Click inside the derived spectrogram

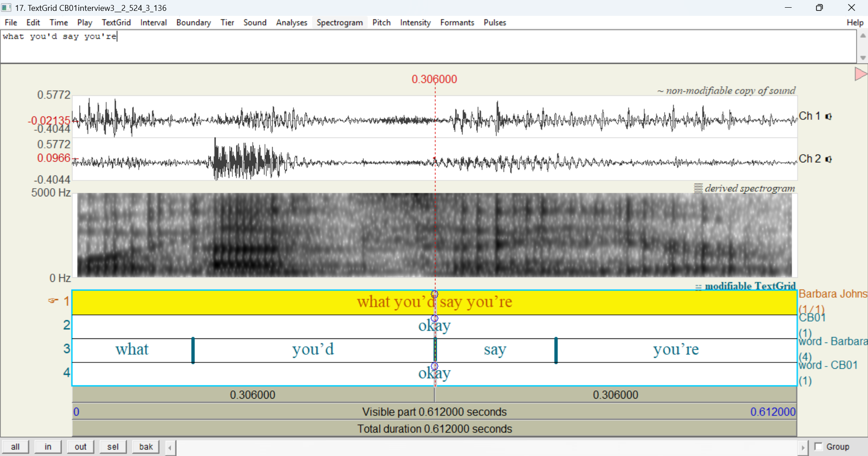[x=434, y=235]
